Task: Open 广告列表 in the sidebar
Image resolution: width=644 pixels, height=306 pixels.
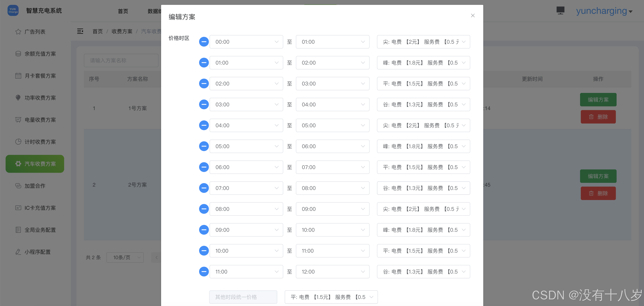Action: point(35,32)
